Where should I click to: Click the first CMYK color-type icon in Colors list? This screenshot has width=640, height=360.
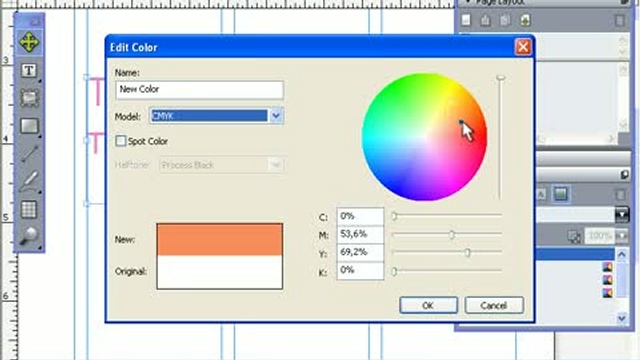click(x=607, y=267)
